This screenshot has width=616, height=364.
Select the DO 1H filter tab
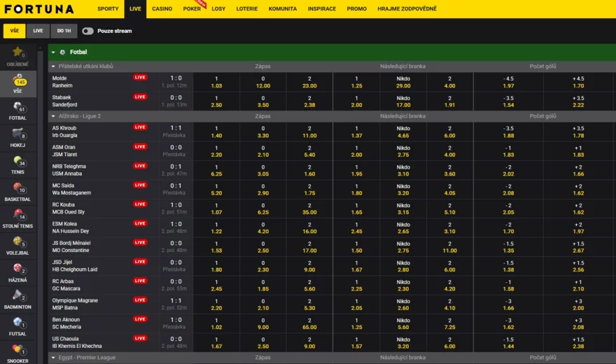pyautogui.click(x=64, y=31)
